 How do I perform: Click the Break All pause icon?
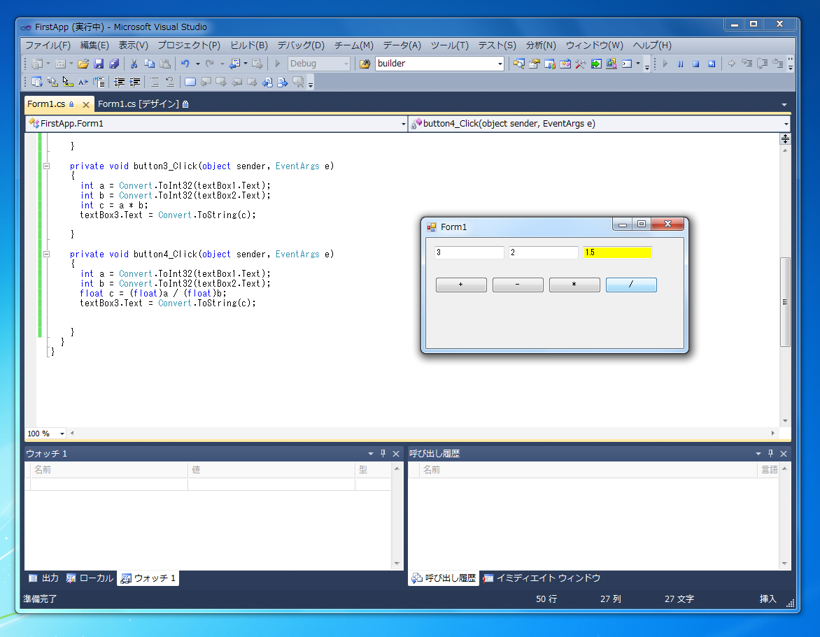tap(680, 64)
